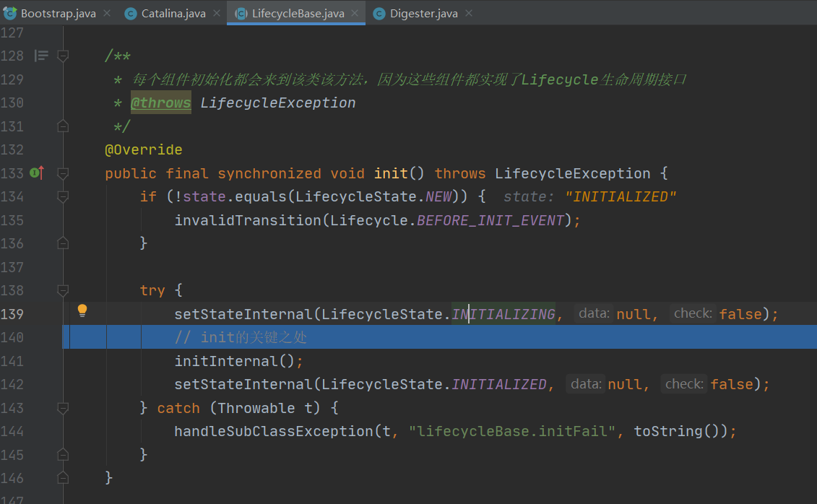Click the toString() call on line 144
The height and width of the screenshot is (504, 817).
coord(681,431)
